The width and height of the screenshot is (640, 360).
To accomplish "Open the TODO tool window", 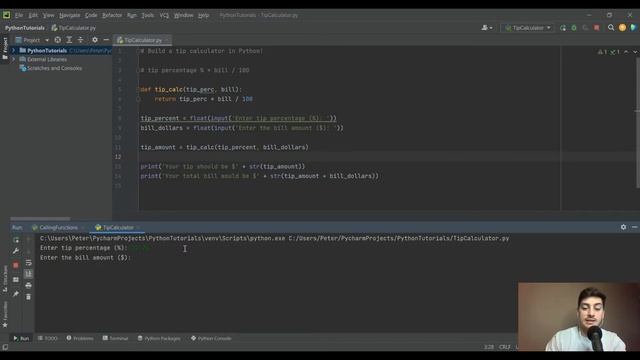I will pyautogui.click(x=47, y=338).
